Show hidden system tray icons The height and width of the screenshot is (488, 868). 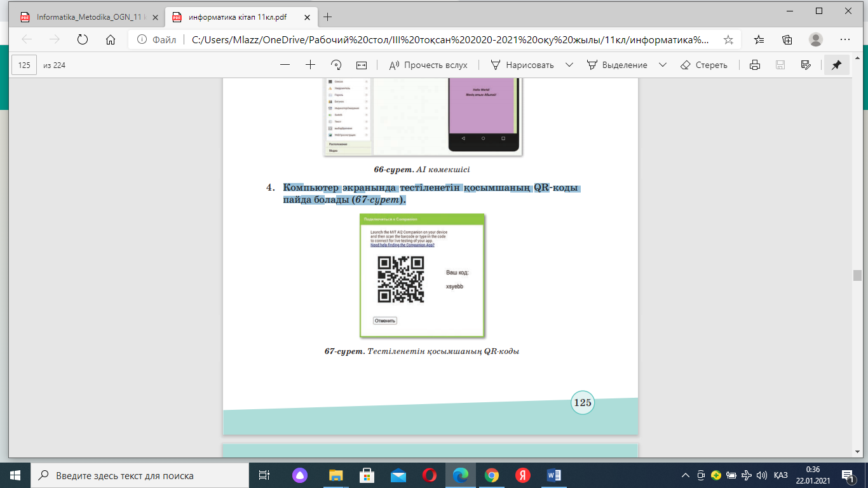point(686,475)
